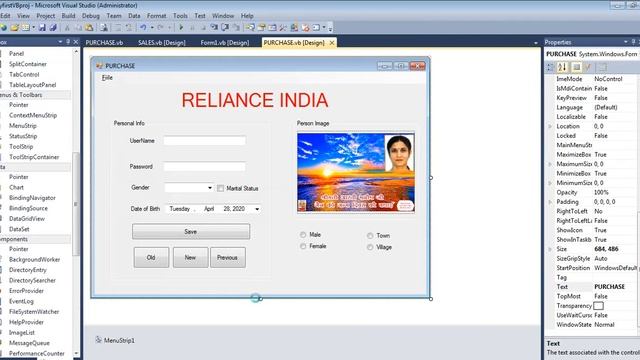Click the StartPosition property row

592,268
